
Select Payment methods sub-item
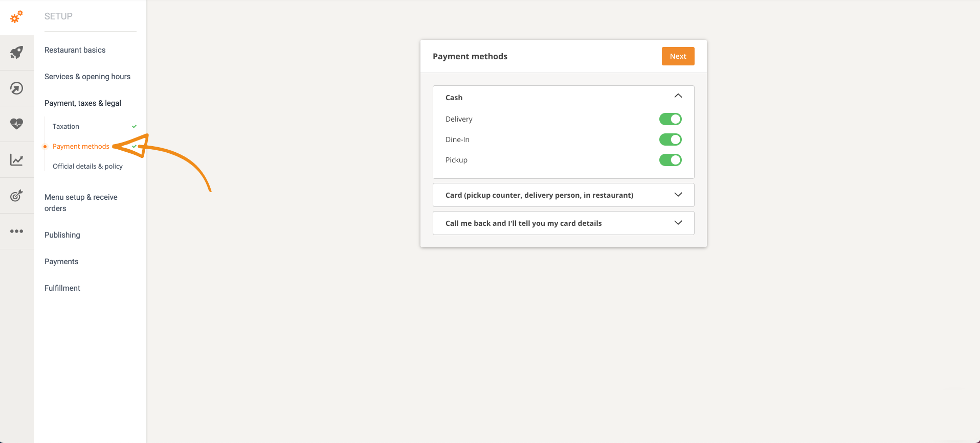tap(81, 146)
